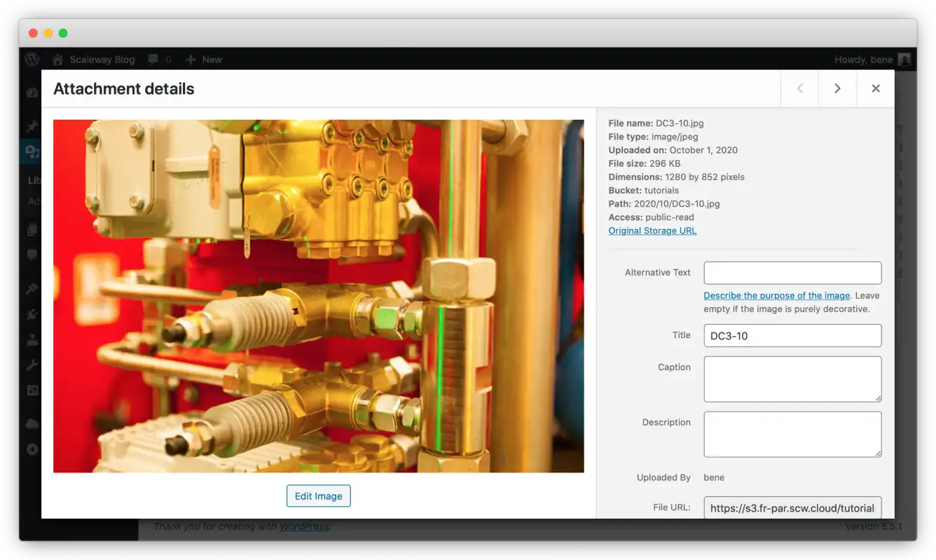Open the Media library icon in sidebar
This screenshot has height=560, width=936.
click(x=32, y=150)
